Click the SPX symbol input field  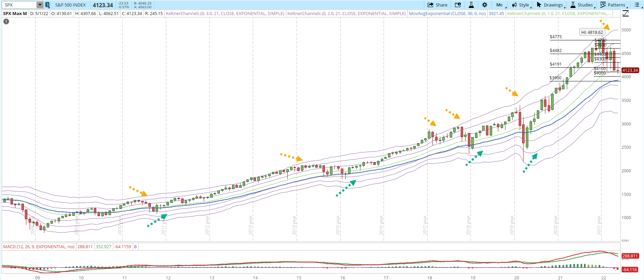pos(20,5)
